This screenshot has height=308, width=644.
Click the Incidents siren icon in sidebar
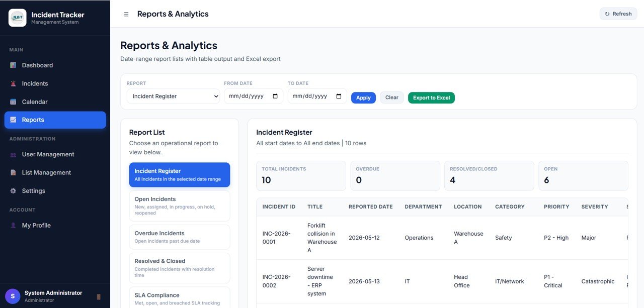13,83
